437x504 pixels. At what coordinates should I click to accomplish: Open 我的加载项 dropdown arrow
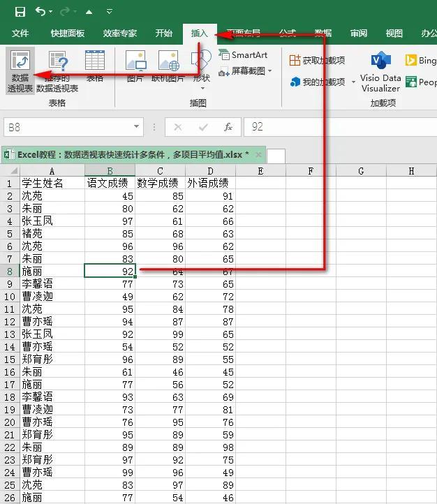pyautogui.click(x=353, y=82)
